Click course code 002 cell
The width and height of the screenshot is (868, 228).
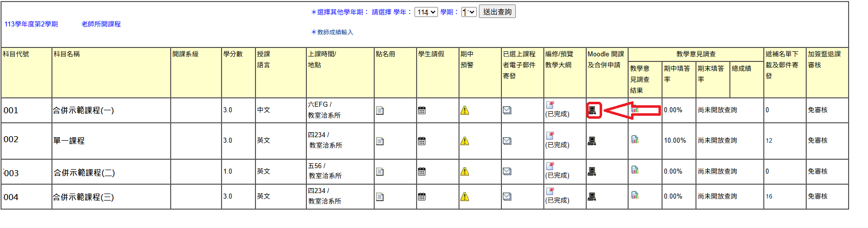pos(26,141)
